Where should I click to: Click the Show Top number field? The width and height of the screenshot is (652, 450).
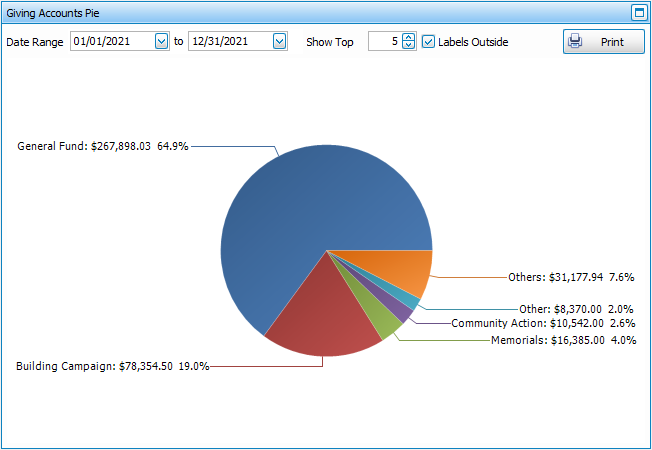[x=384, y=42]
